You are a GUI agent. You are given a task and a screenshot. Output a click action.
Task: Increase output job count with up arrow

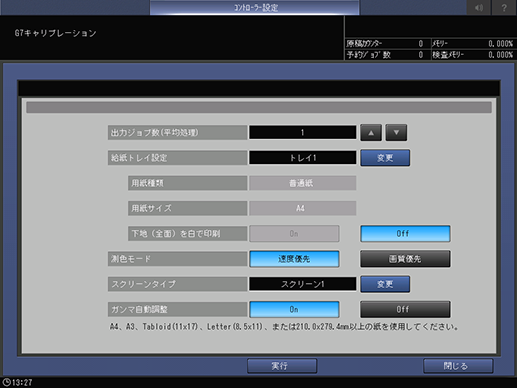point(371,133)
